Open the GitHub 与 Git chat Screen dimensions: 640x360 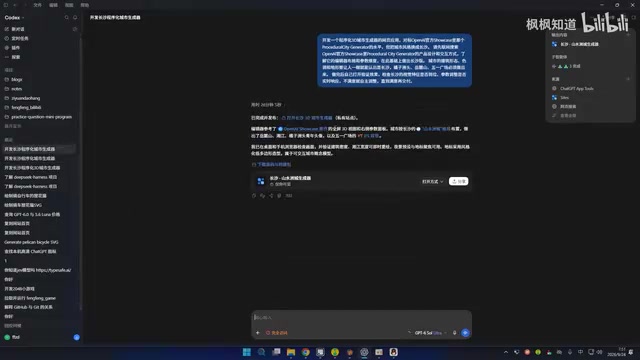28,307
